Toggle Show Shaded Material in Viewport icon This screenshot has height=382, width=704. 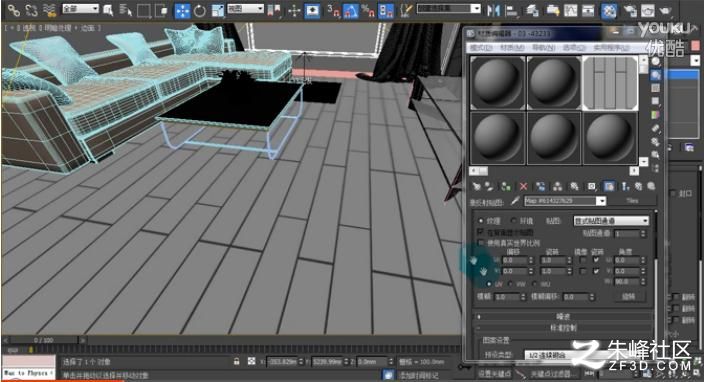(609, 186)
